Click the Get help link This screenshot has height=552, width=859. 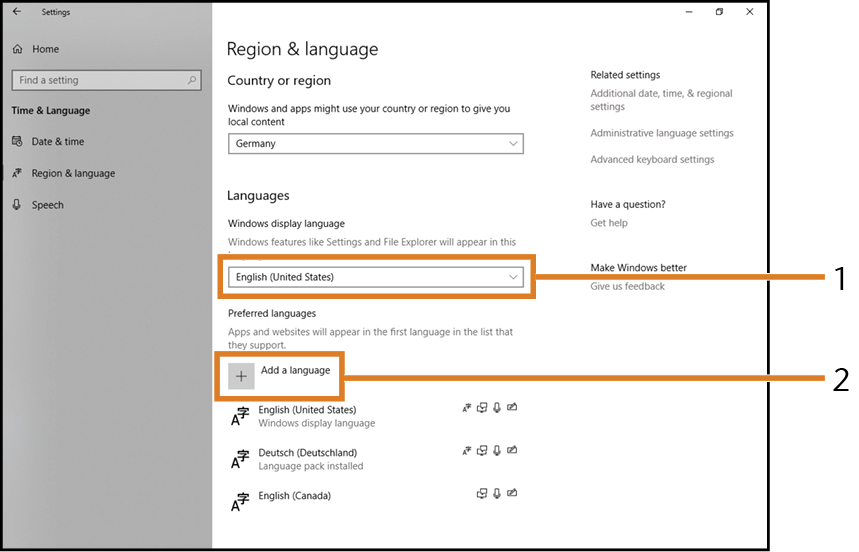(x=609, y=223)
